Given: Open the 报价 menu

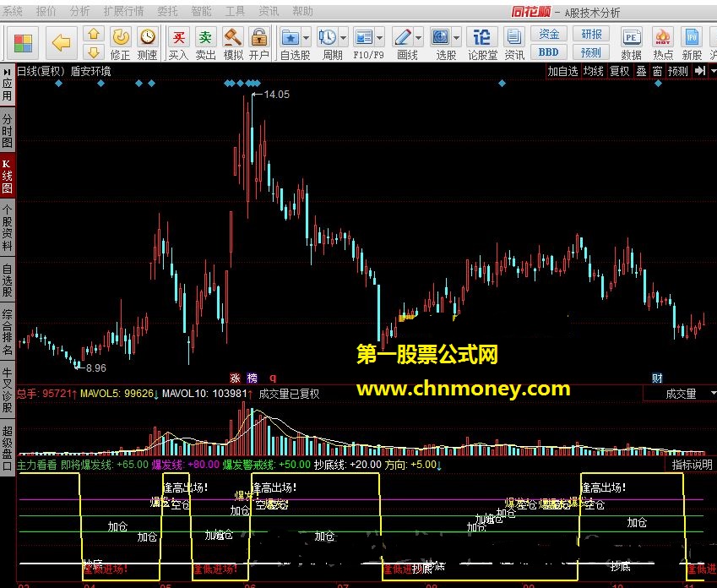Looking at the screenshot, I should [x=46, y=11].
